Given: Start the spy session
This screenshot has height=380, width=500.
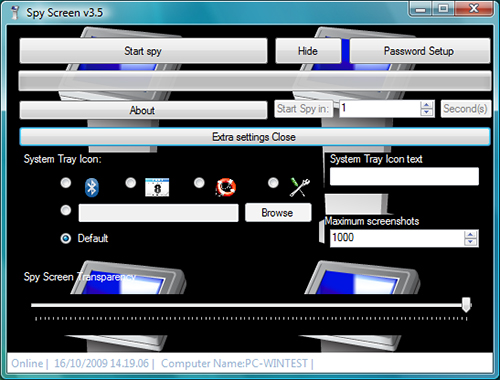Looking at the screenshot, I should [x=143, y=51].
